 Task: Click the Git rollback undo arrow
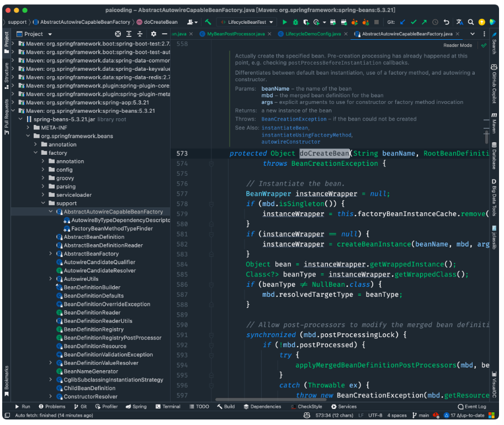pyautogui.click(x=447, y=22)
